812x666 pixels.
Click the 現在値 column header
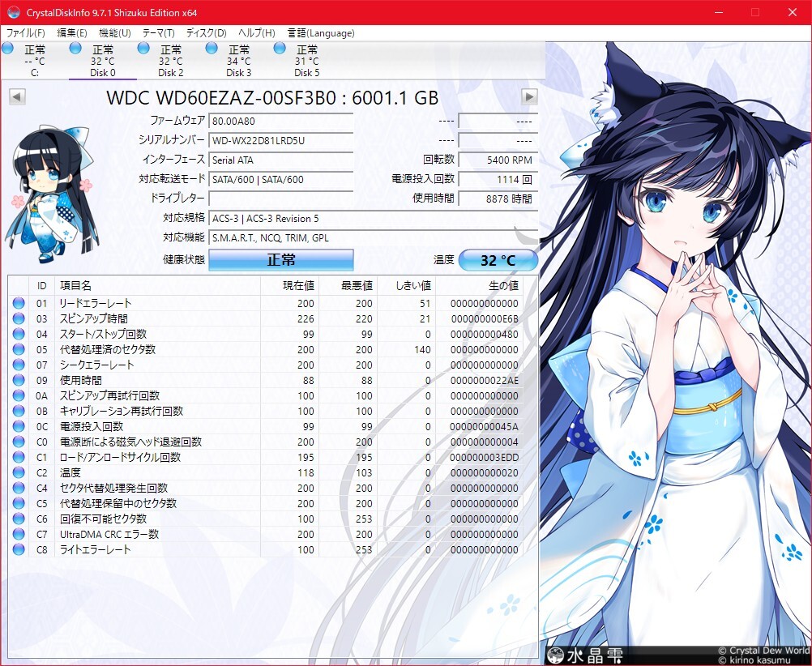point(289,286)
